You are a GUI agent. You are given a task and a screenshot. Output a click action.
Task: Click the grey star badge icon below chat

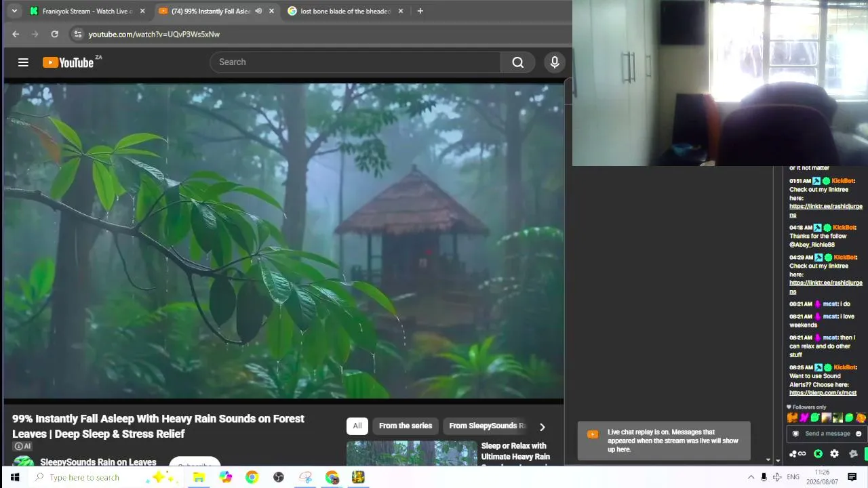click(x=853, y=453)
